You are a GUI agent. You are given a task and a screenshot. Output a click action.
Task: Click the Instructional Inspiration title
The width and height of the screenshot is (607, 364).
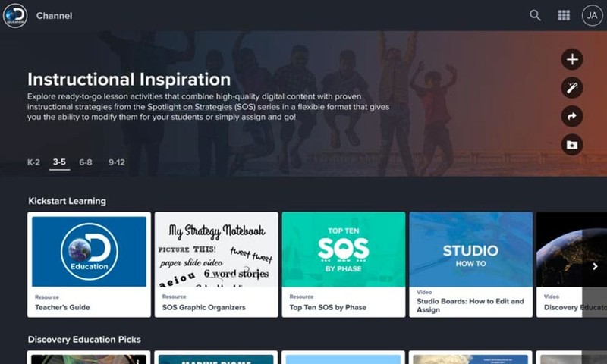[129, 80]
